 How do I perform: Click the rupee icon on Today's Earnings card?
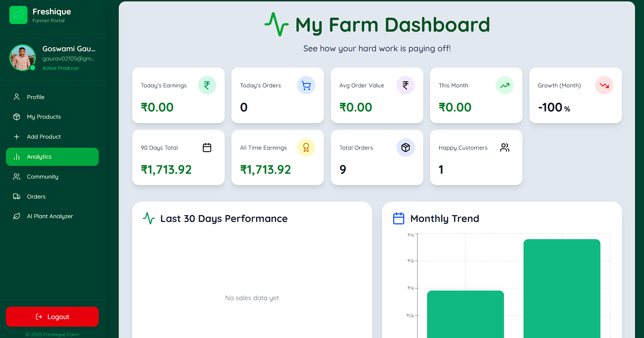point(207,85)
